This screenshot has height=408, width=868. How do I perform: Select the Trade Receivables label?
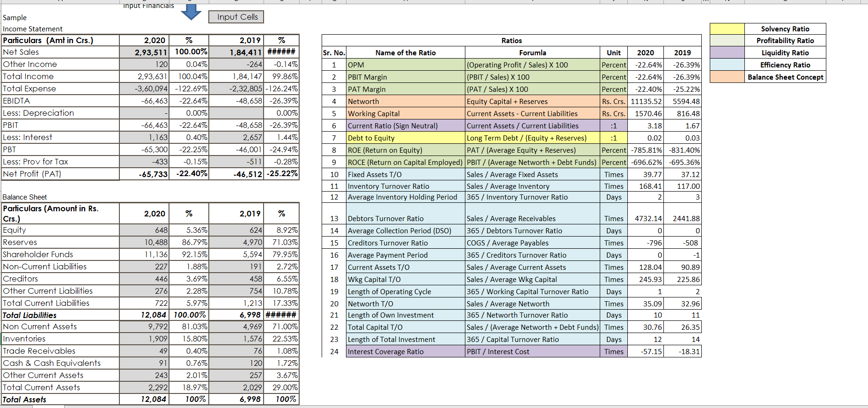tap(60, 351)
